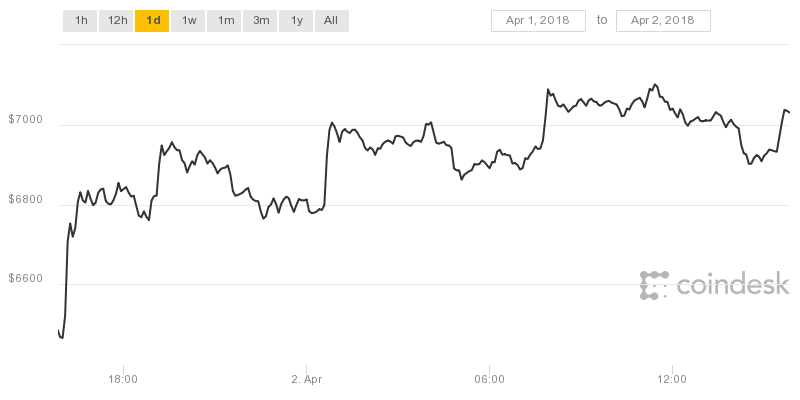Click the 12:00 x-axis tick label
Viewport: 800px width, 400px height.
(x=672, y=379)
